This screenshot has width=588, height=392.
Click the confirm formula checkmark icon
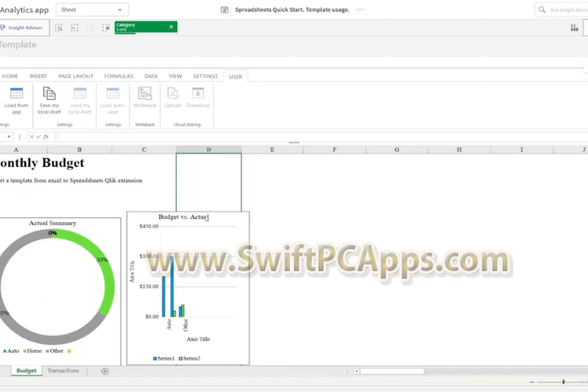pos(38,137)
